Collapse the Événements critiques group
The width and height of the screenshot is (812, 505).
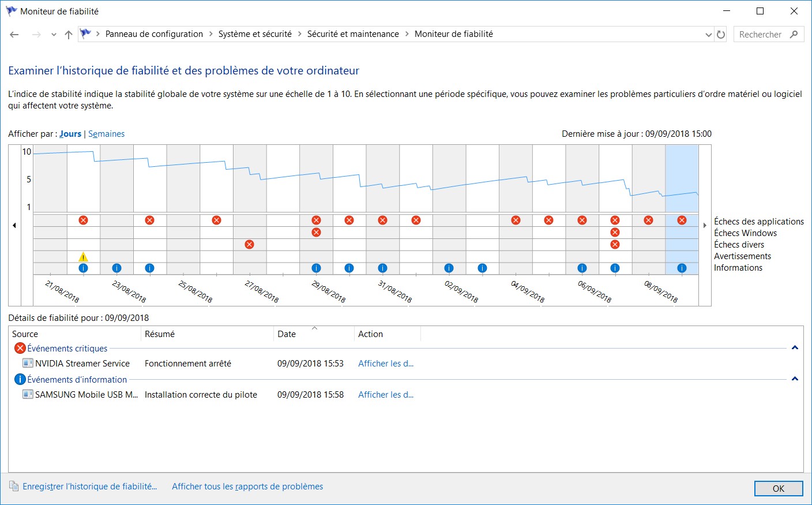(x=795, y=348)
